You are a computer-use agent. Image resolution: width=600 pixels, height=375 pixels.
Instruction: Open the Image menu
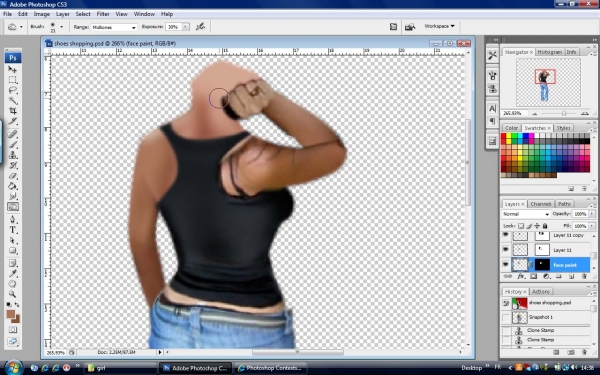coord(41,14)
